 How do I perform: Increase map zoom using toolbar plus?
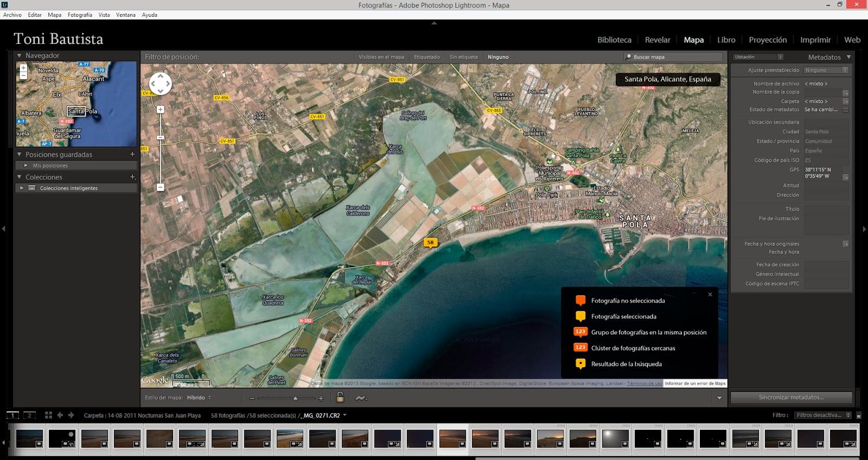(321, 398)
